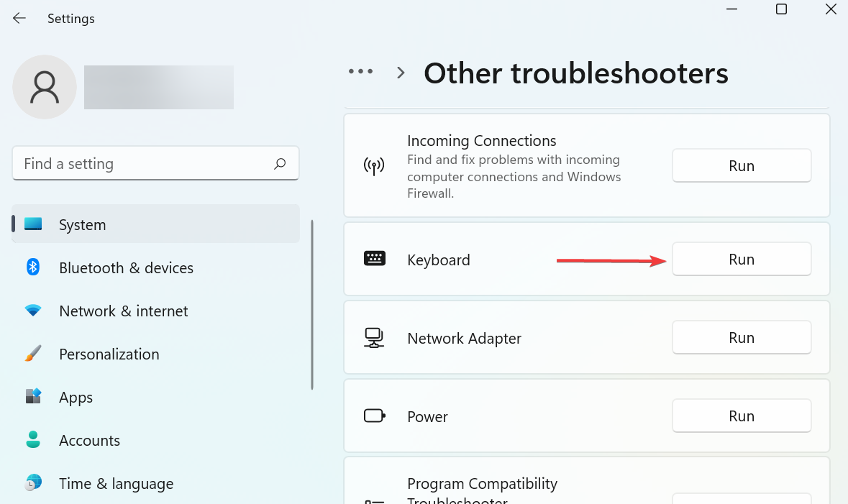This screenshot has height=504, width=848.
Task: Expand the breadcrumb ellipsis menu
Action: pos(360,72)
